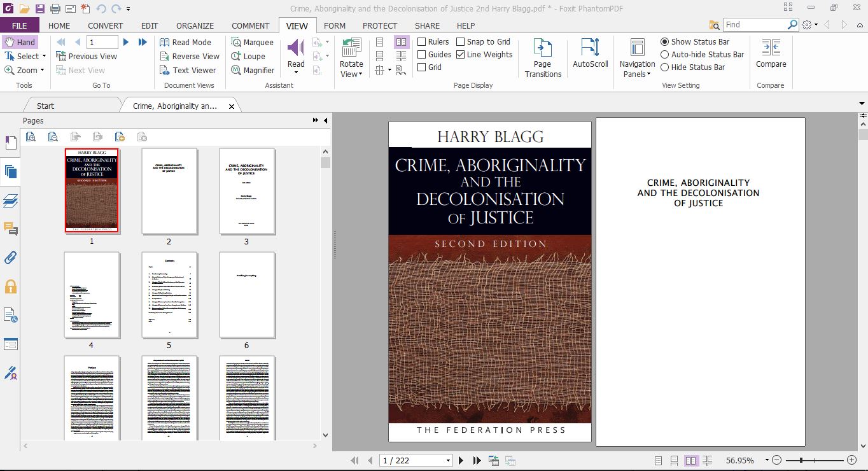The width and height of the screenshot is (868, 471).
Task: Jump to last page in the Go To group
Action: [x=143, y=42]
